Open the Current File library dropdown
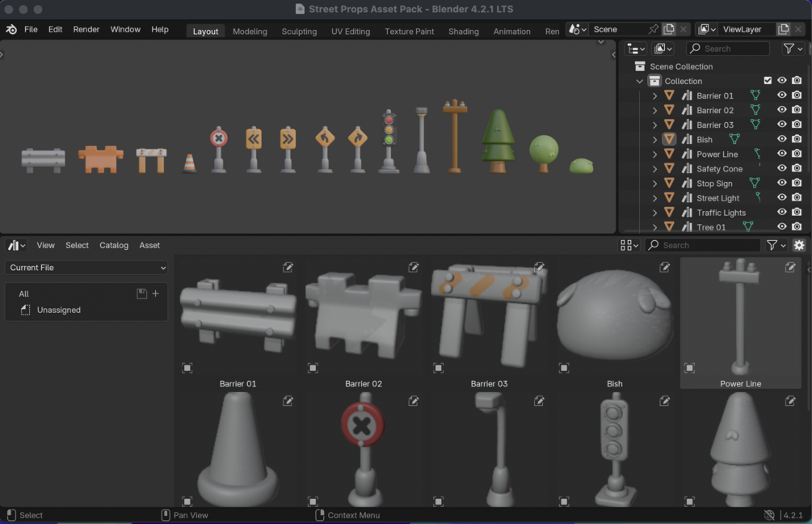The height and width of the screenshot is (524, 812). click(86, 268)
